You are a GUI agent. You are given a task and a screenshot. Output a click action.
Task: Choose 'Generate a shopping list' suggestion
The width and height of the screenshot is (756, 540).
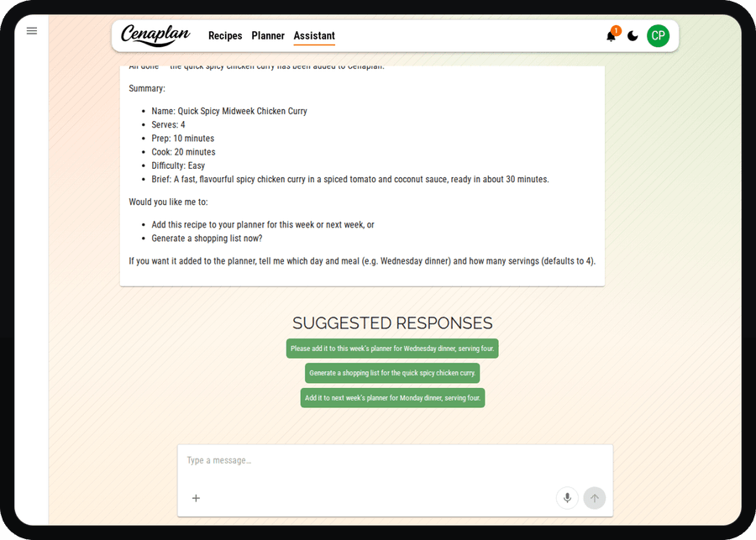click(x=392, y=373)
